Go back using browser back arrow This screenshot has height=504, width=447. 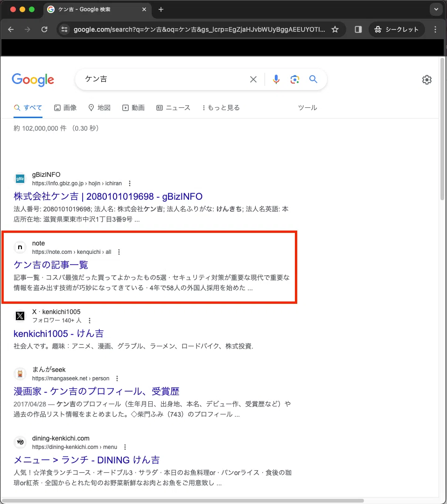point(11,29)
